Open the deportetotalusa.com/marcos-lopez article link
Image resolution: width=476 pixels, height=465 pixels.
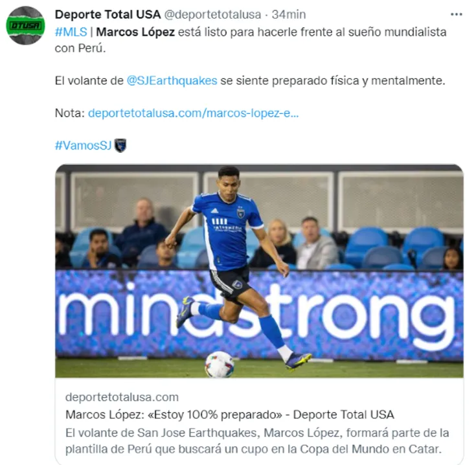194,113
